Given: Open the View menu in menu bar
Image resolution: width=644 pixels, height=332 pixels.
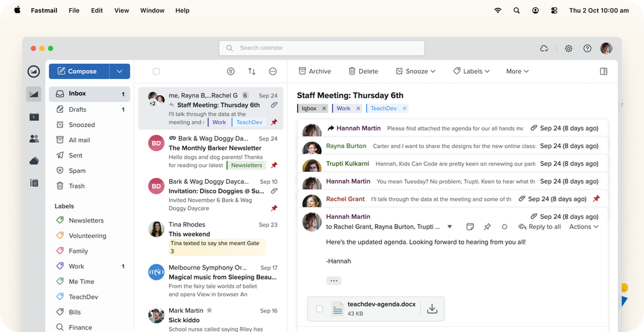Looking at the screenshot, I should [121, 10].
